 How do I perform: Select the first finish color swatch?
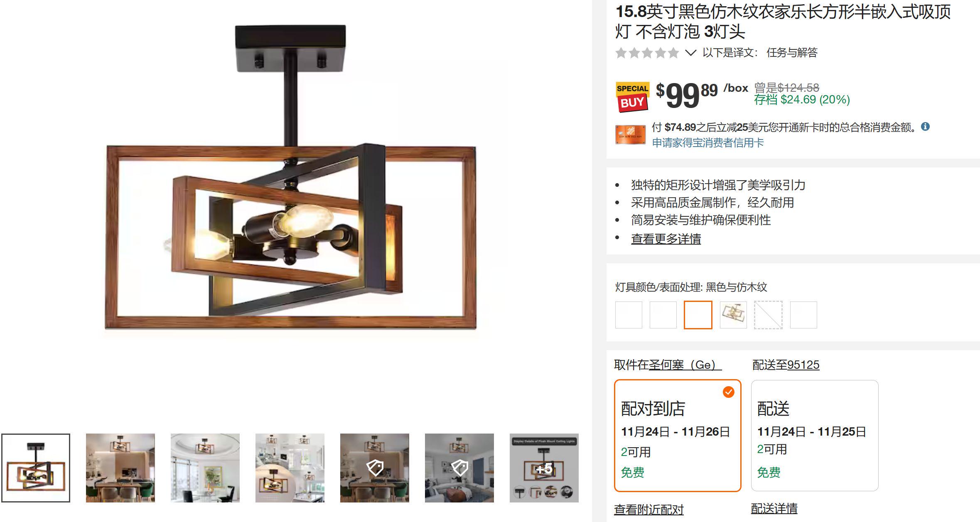pos(629,315)
